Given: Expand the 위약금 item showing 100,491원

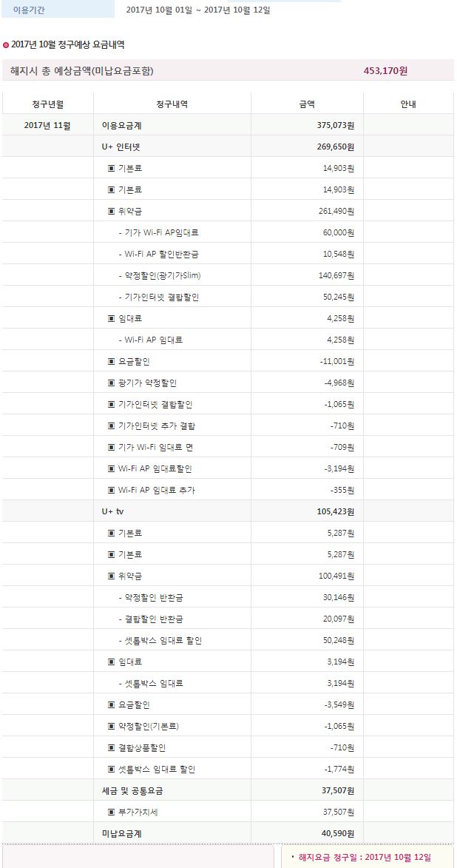Looking at the screenshot, I should (x=112, y=576).
